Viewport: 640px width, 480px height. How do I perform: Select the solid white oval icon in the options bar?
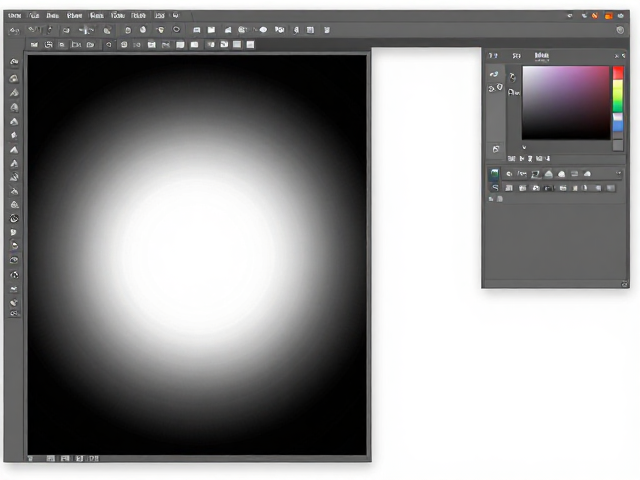(263, 30)
